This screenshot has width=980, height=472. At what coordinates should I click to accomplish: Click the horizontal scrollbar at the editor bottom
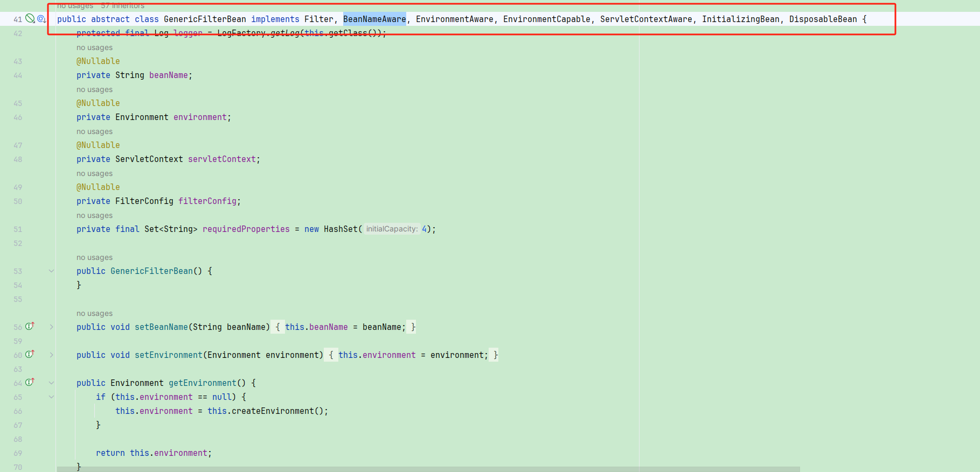[x=428, y=469]
